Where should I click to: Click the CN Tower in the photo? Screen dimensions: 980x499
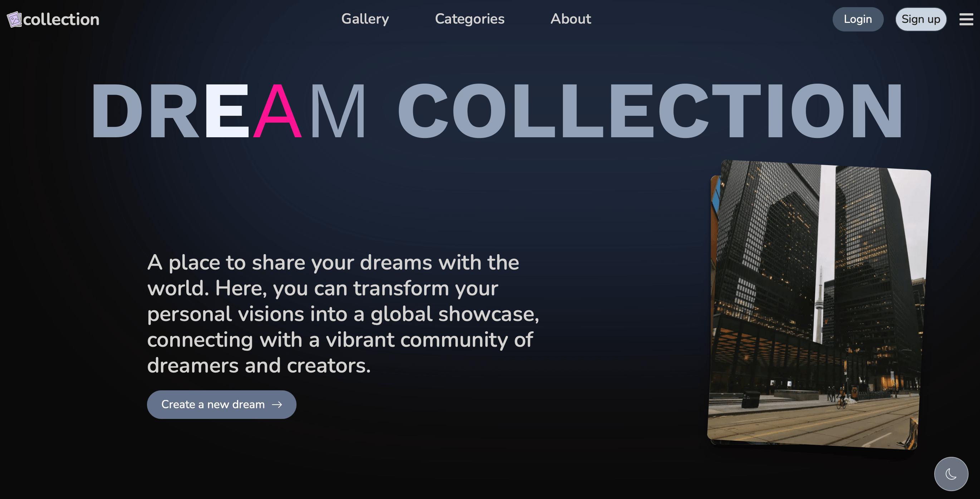coord(819,304)
